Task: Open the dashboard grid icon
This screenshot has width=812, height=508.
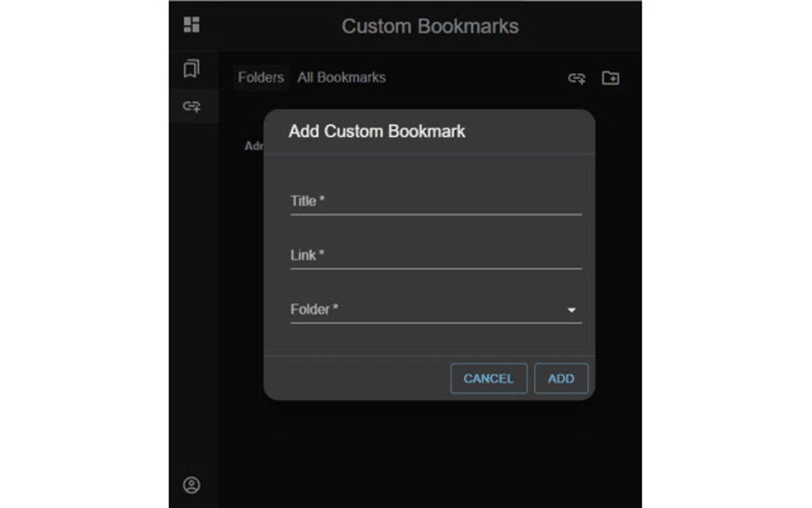Action: 192,25
